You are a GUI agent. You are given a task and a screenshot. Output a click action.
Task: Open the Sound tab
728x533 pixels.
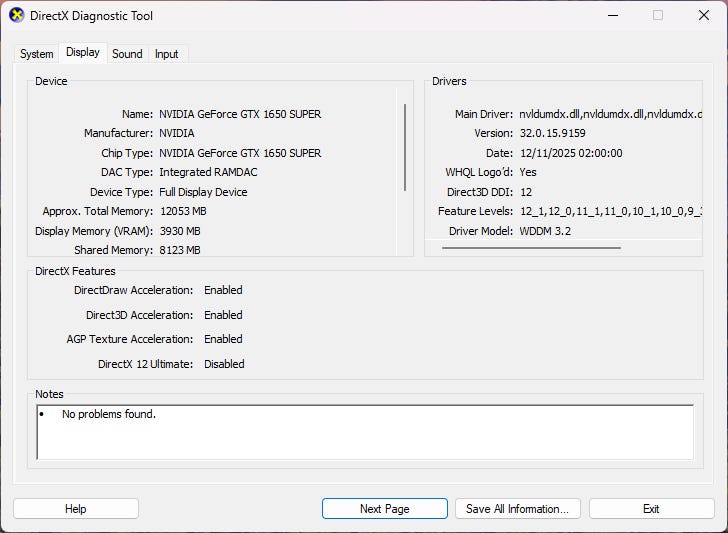[x=127, y=54]
